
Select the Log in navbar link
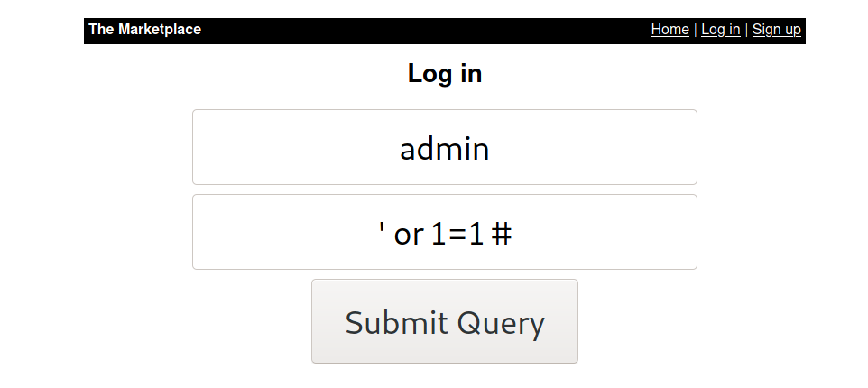(x=720, y=30)
